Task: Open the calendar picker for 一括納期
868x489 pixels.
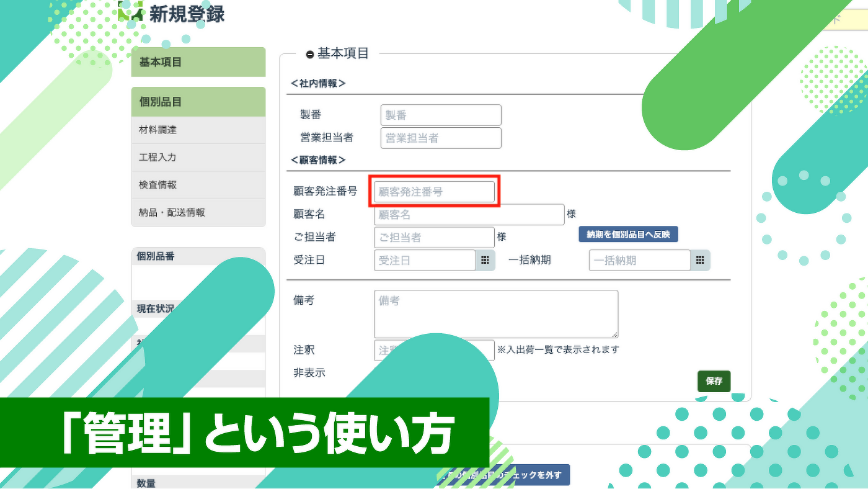Action: point(701,261)
